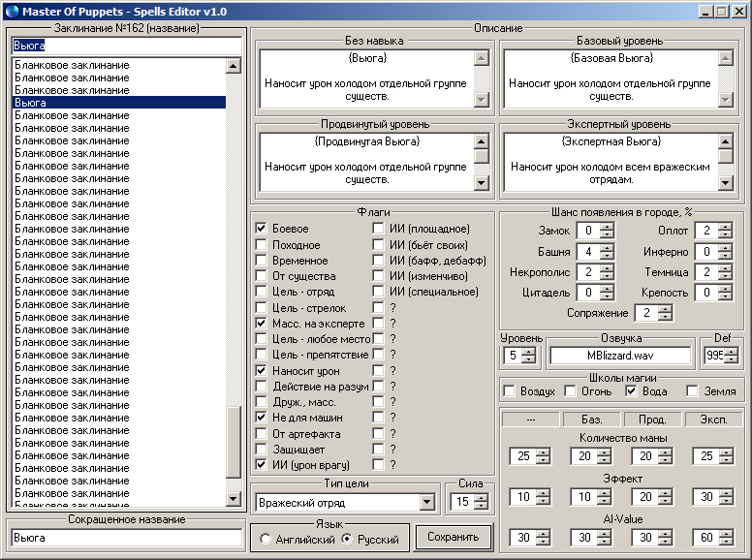Decrease the Башня chance spinner value
The image size is (752, 560).
pos(608,257)
